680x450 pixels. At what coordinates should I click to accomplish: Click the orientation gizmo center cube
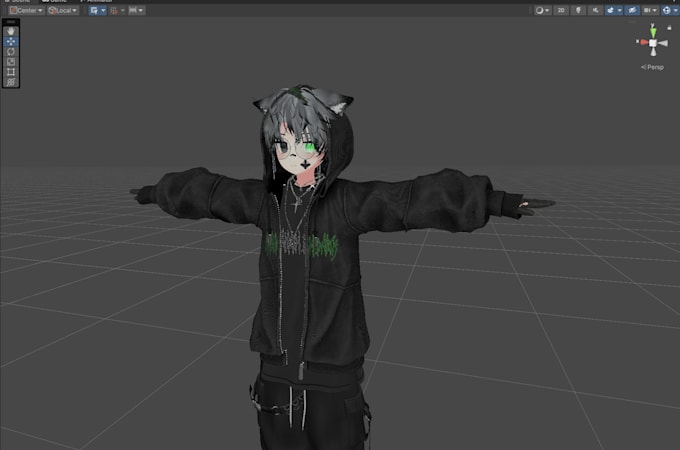pyautogui.click(x=653, y=43)
